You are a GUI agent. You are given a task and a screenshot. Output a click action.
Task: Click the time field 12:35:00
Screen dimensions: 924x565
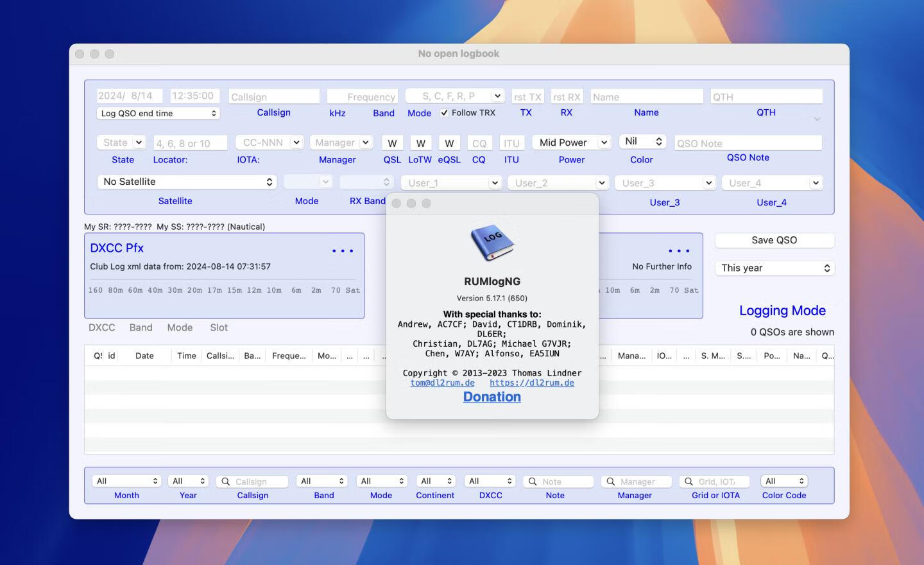(x=195, y=96)
